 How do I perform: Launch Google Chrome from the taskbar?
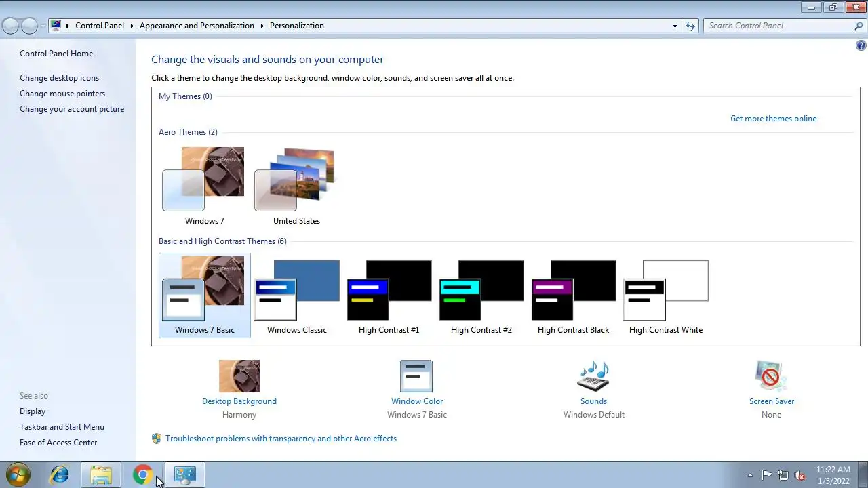[x=142, y=474]
